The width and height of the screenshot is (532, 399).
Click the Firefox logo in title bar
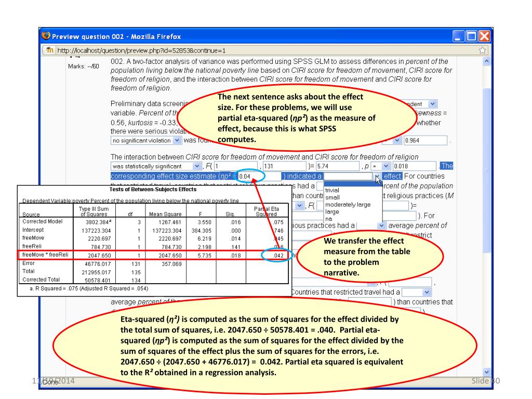[46, 36]
